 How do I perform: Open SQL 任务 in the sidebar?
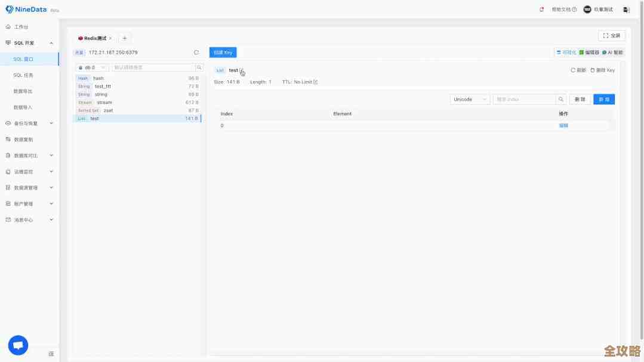(x=24, y=75)
